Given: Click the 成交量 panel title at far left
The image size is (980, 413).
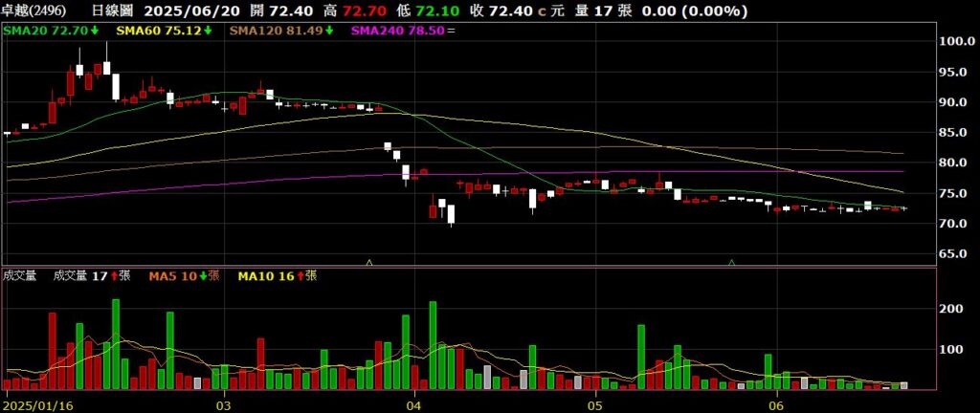Looking at the screenshot, I should 20,276.
